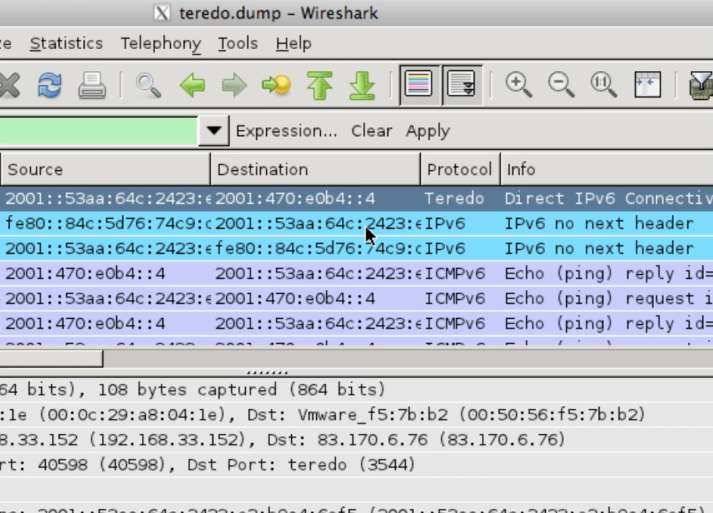
Task: Click the pane divider grip dots
Action: [x=267, y=372]
